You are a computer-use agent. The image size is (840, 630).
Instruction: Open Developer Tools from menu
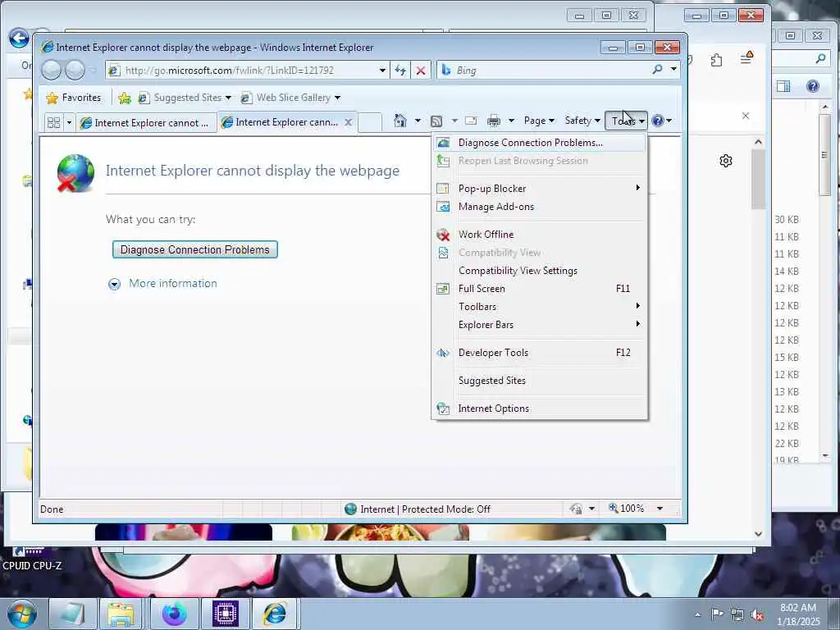click(x=540, y=353)
